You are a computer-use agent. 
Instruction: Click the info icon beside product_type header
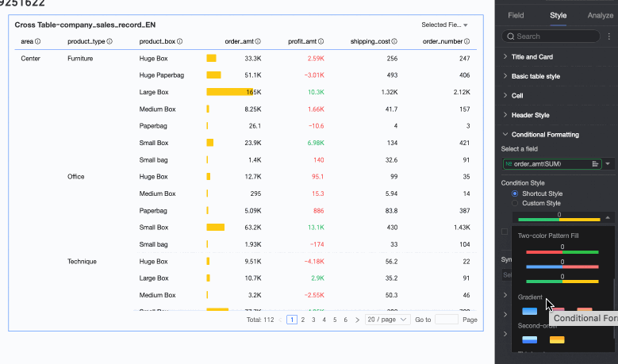(x=109, y=41)
